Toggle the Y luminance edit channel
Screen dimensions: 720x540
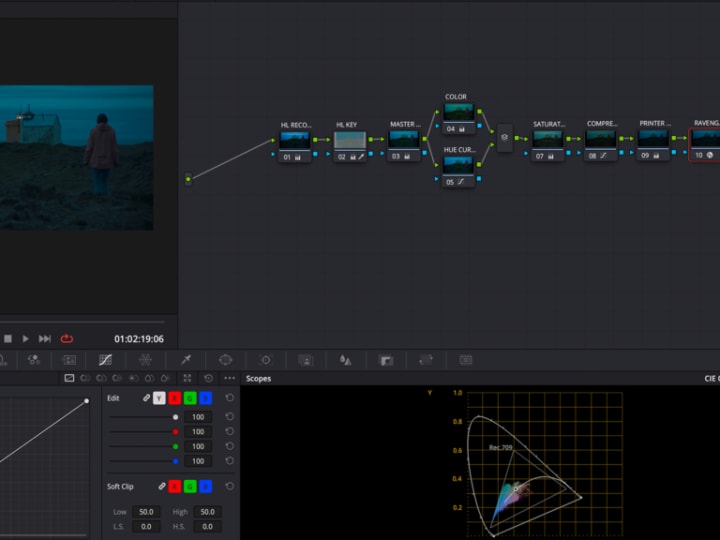(159, 398)
